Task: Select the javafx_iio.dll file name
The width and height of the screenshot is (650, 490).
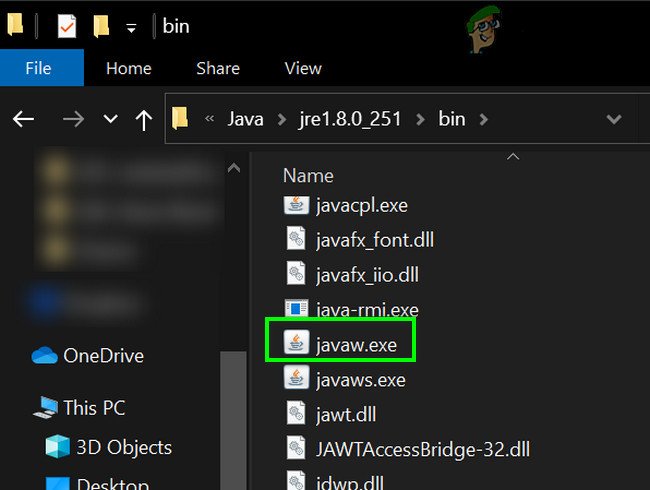Action: 367,275
